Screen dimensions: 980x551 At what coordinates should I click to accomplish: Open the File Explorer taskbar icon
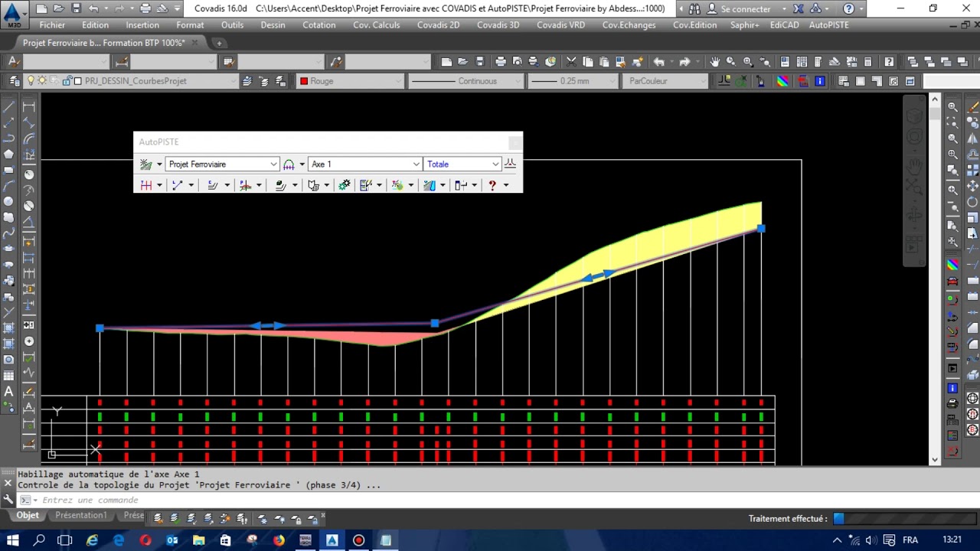pos(199,540)
